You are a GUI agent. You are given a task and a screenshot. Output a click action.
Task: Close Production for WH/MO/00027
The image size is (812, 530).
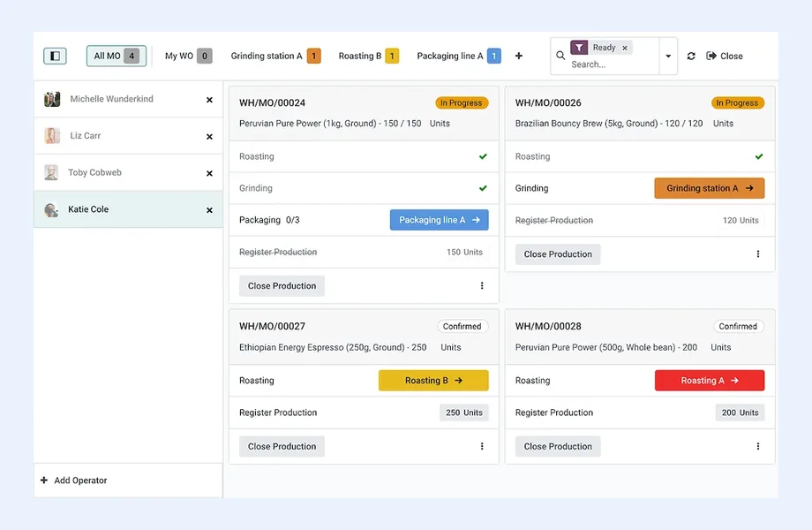tap(282, 447)
